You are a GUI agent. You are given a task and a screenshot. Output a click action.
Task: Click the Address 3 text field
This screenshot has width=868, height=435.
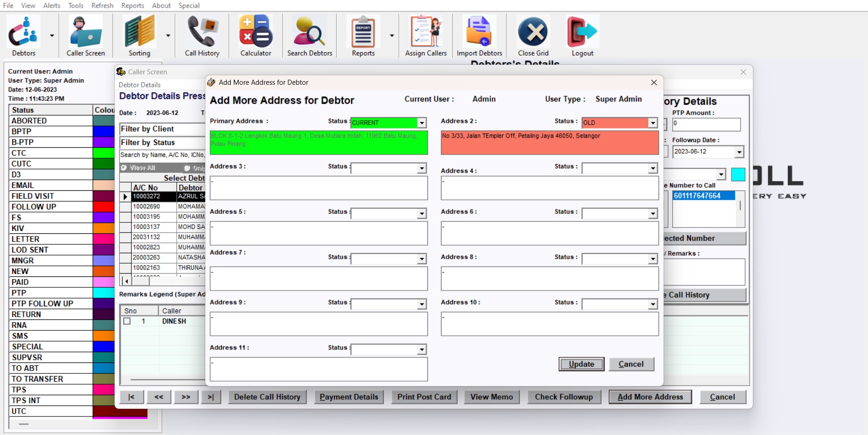319,188
